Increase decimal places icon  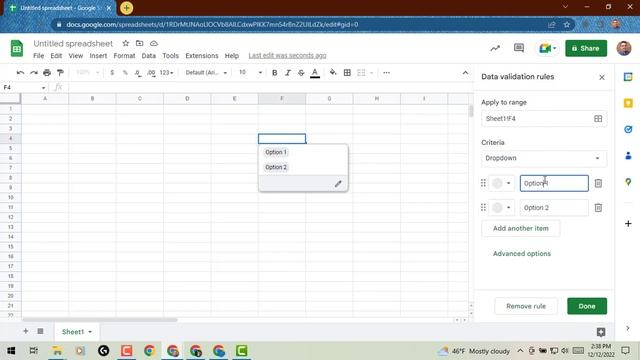click(151, 73)
